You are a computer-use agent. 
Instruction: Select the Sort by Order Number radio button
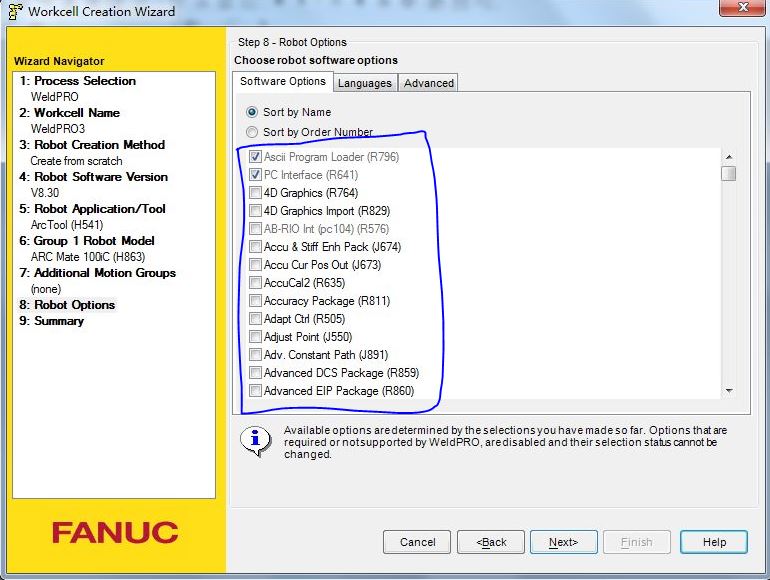tap(252, 132)
